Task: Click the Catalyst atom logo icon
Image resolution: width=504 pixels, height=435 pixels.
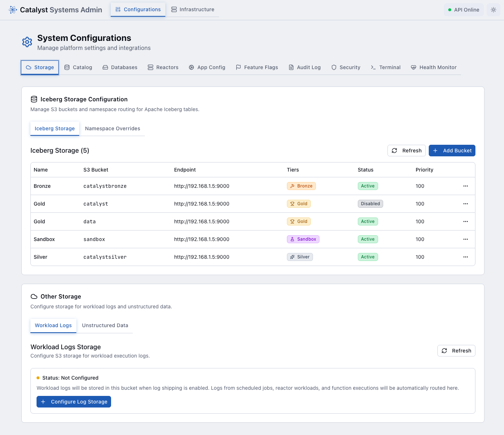Action: pos(13,10)
